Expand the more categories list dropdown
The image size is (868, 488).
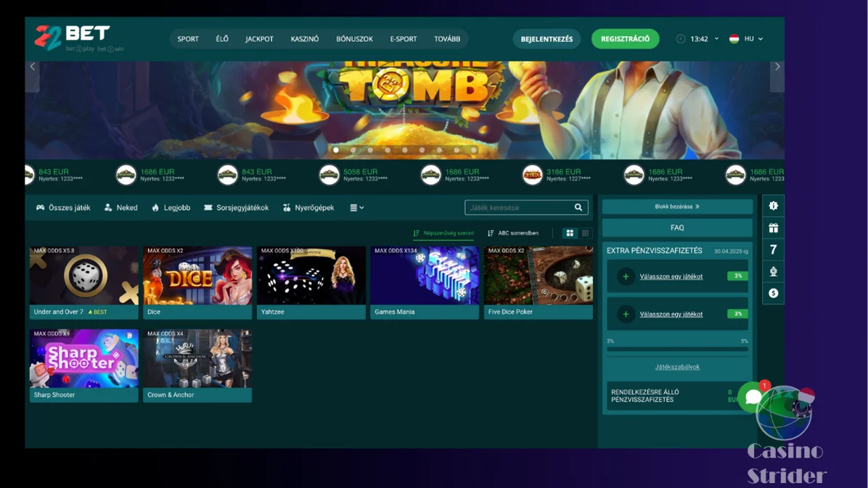click(x=356, y=207)
